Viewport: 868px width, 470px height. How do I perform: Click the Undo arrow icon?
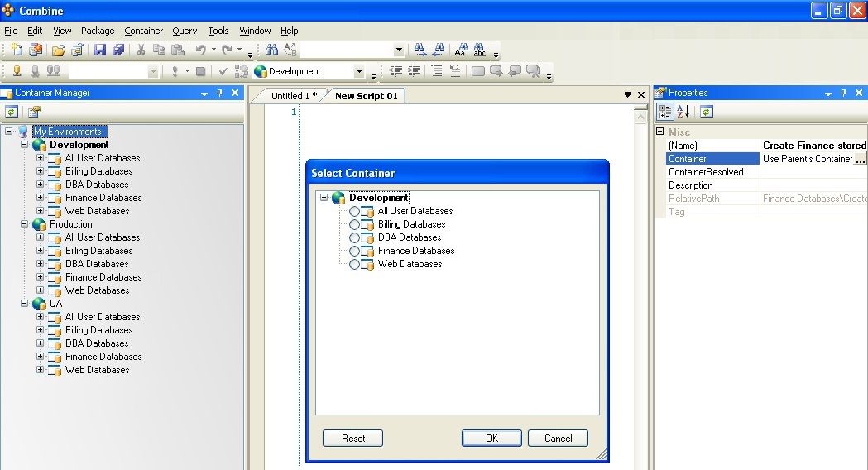[201, 50]
